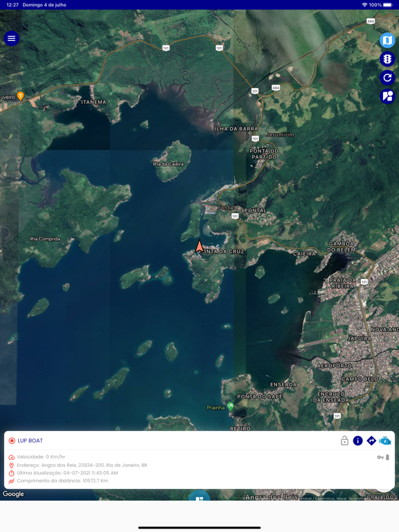Viewport: 399px width, 532px height.
Task: Tap the Prainha green pin marker
Action: [231, 407]
